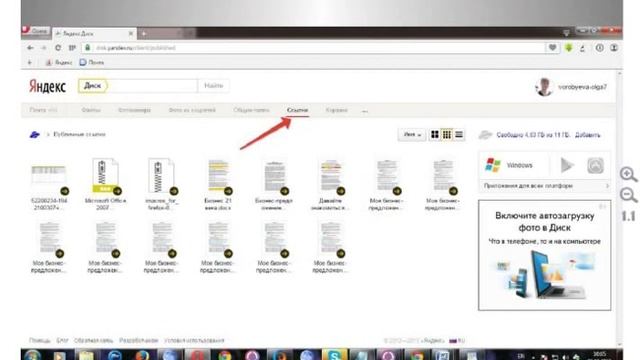Switch to the Почта tab
This screenshot has height=360, width=640.
click(x=43, y=110)
